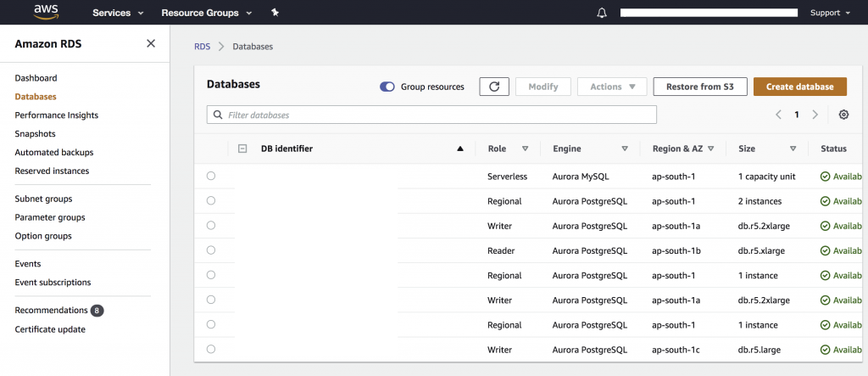Image resolution: width=868 pixels, height=376 pixels.
Task: Go to previous page arrow
Action: pos(778,115)
